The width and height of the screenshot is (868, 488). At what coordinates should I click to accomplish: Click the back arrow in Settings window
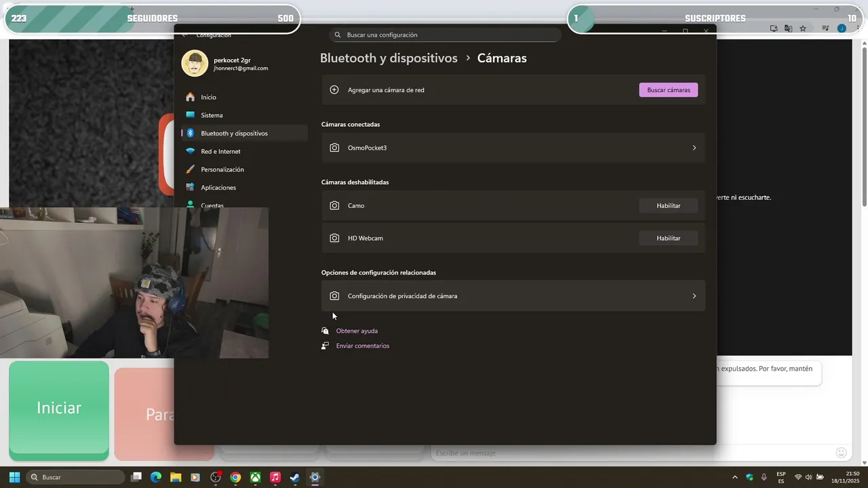[184, 35]
